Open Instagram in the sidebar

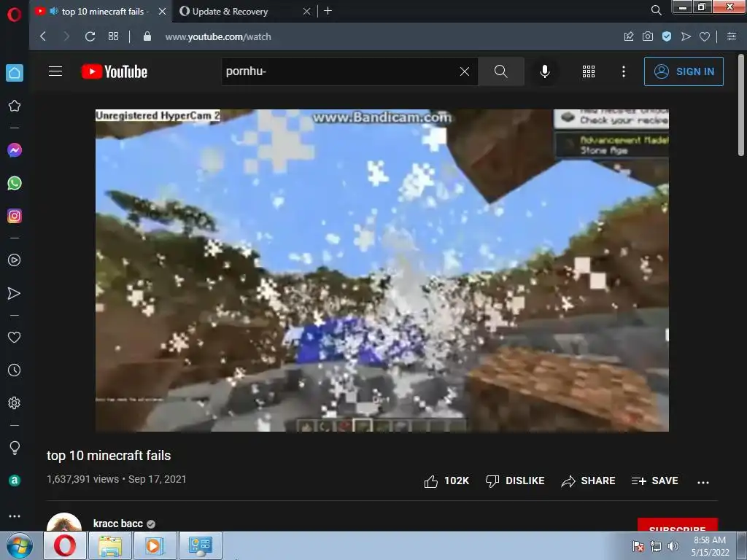[15, 216]
